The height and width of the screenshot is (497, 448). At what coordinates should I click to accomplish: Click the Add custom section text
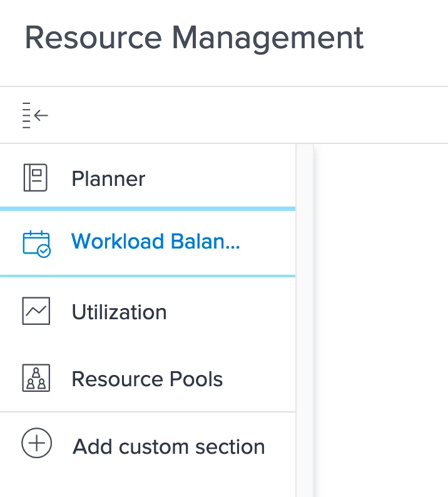[x=169, y=447]
